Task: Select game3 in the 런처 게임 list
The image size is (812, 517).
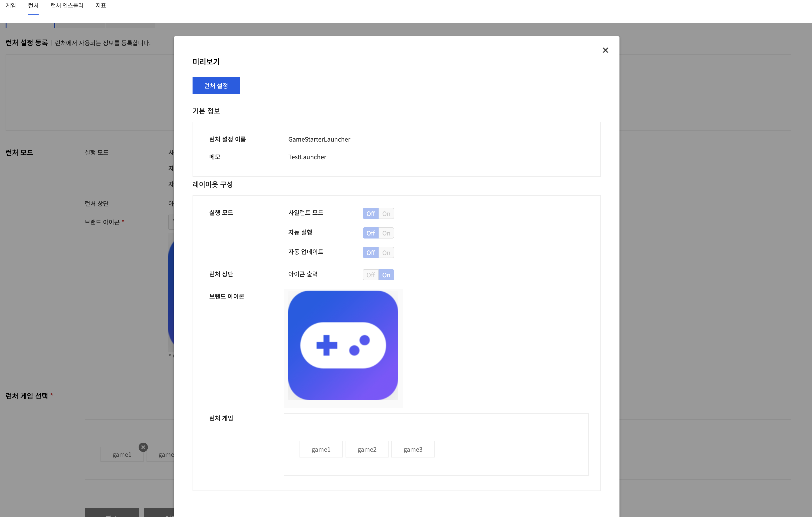Action: click(x=413, y=449)
